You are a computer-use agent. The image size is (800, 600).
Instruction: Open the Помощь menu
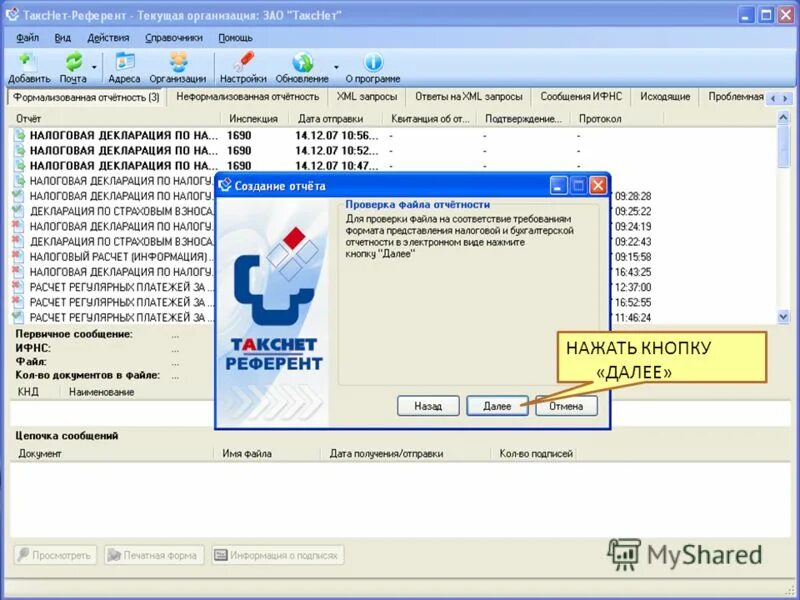pyautogui.click(x=235, y=38)
